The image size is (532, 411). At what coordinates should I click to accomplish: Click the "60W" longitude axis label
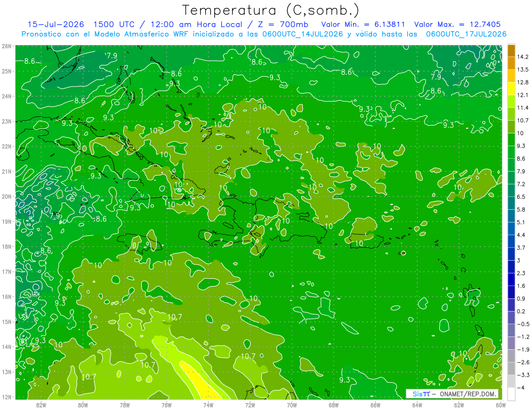(501, 405)
